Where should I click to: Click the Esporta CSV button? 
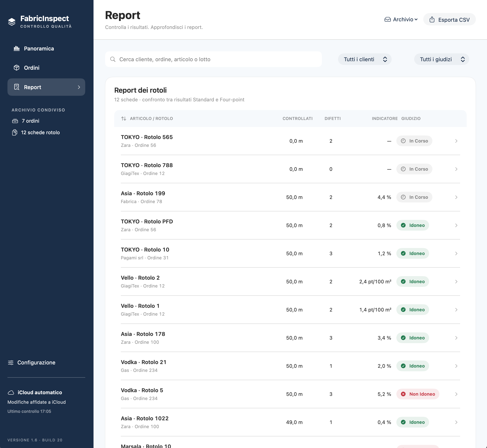point(449,19)
